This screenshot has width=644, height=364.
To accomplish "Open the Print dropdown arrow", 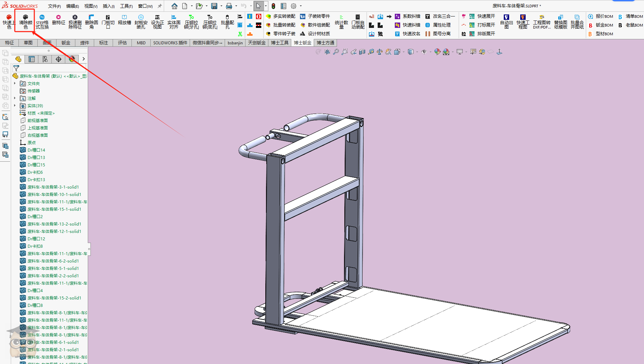I will coord(236,6).
